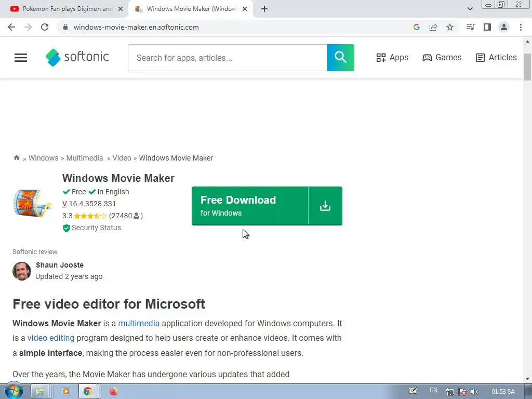Open the media control icon
Viewport: 532px width, 399px height.
470,27
